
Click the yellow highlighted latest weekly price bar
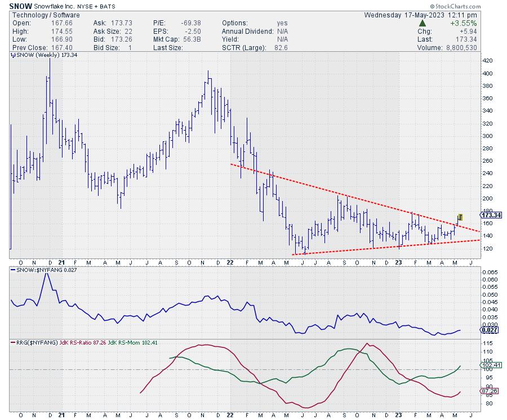tap(460, 217)
